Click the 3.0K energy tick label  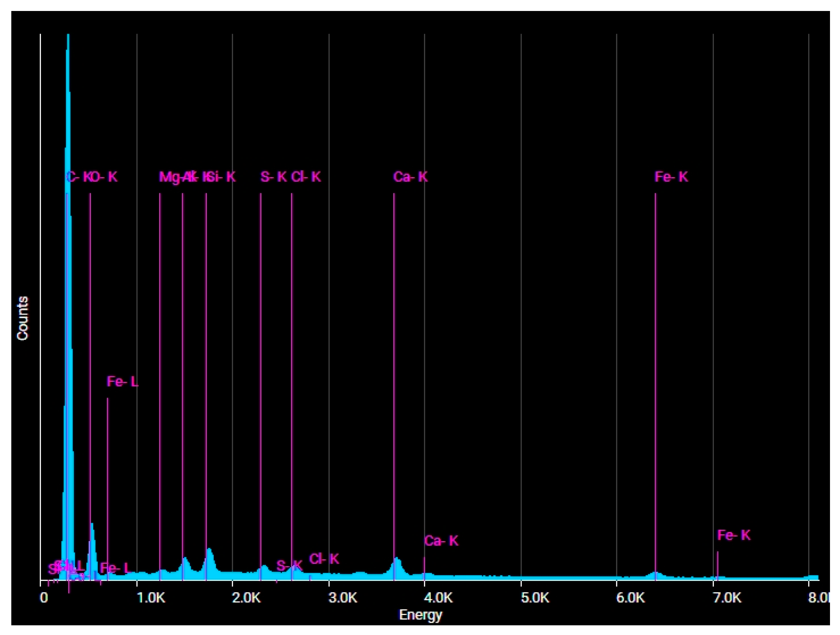pyautogui.click(x=343, y=598)
